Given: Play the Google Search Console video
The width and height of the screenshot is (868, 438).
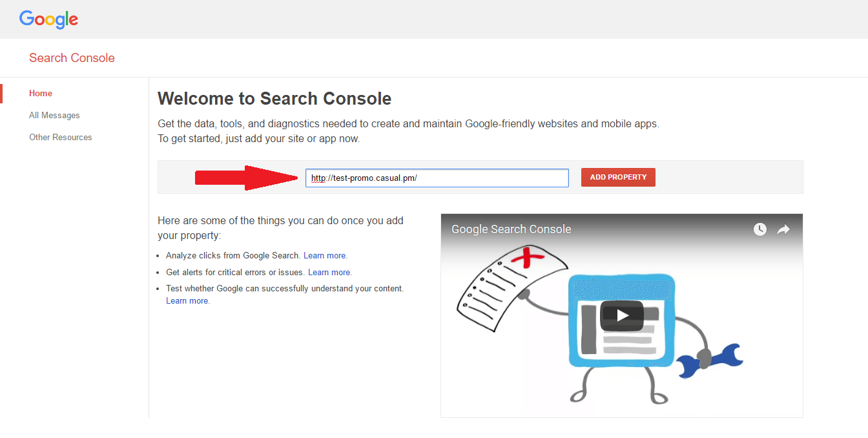Looking at the screenshot, I should tap(622, 315).
